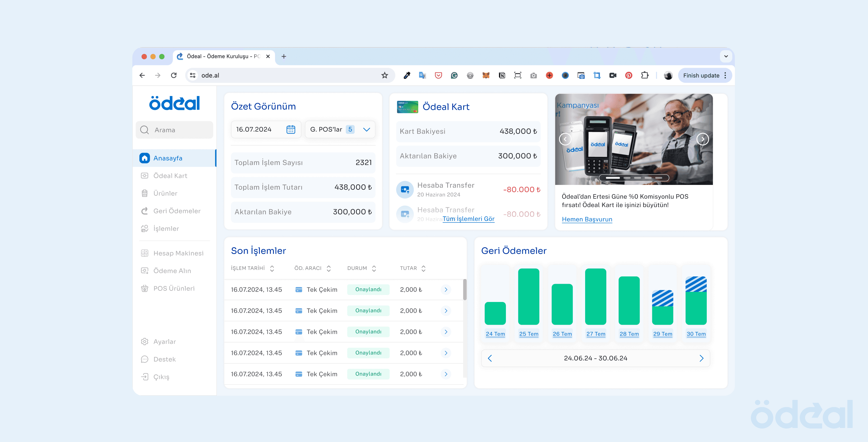The height and width of the screenshot is (442, 868).
Task: Click the Hemen Başvurun link
Action: coord(587,219)
